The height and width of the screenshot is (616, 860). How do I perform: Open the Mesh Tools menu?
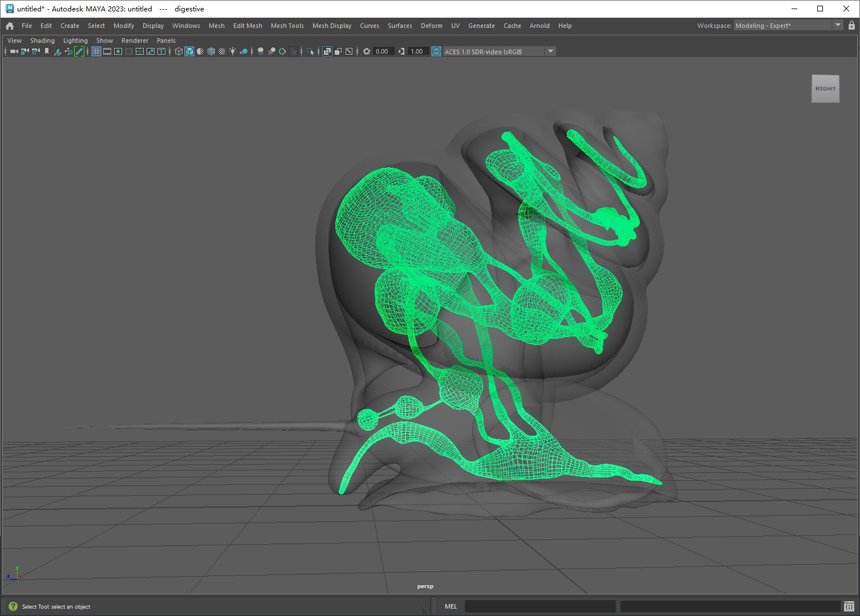pyautogui.click(x=287, y=26)
